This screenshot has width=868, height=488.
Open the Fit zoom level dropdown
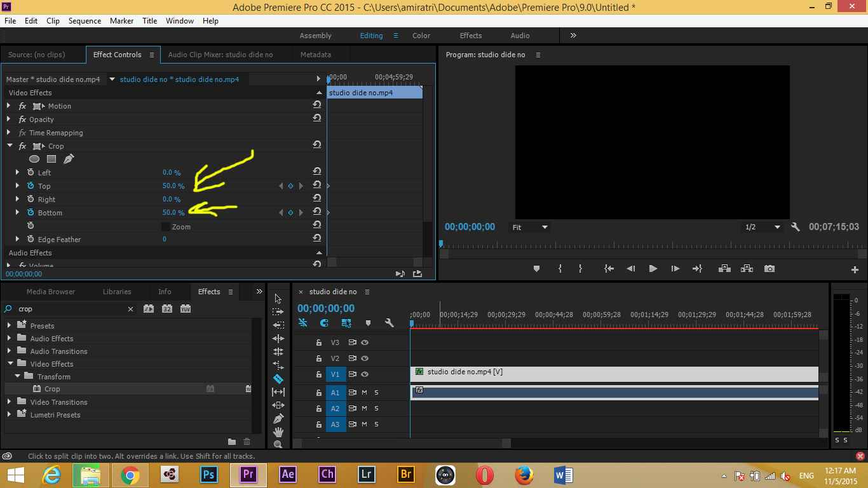(x=530, y=227)
